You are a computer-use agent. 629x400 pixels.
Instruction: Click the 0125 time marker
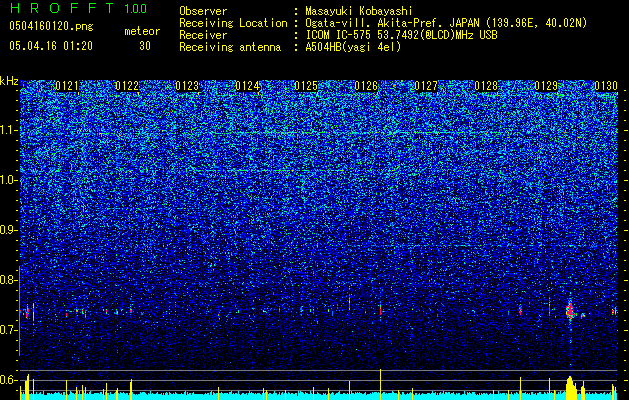(x=306, y=86)
